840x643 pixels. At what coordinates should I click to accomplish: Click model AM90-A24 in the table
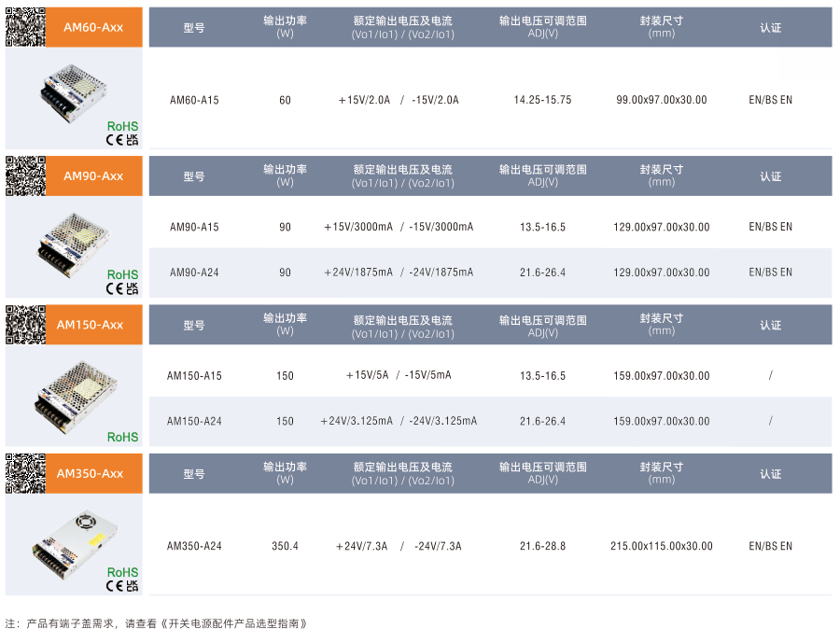[194, 273]
